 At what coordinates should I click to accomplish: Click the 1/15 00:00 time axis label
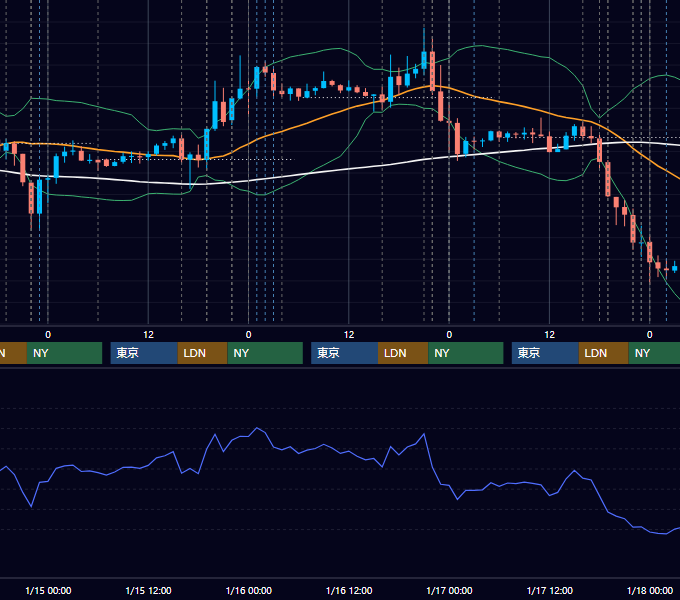coord(48,590)
